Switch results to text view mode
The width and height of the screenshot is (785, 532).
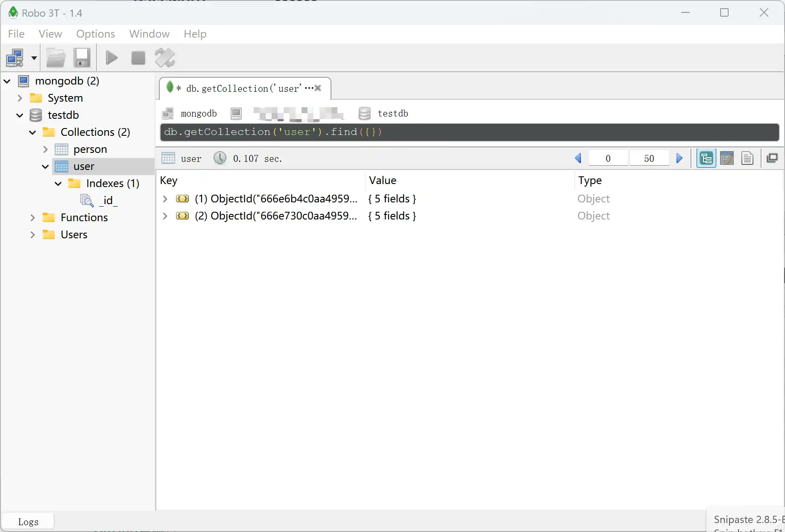click(747, 158)
